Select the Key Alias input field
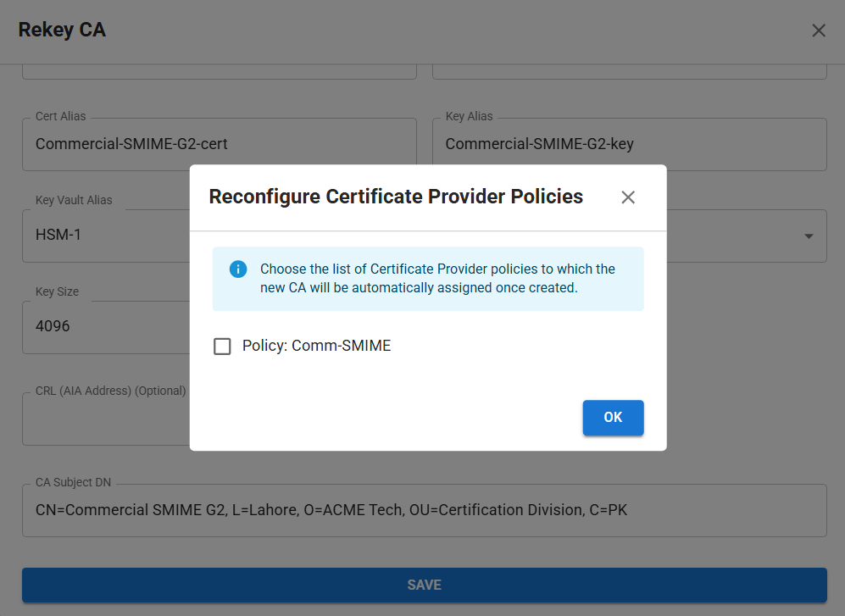The image size is (845, 616). (x=629, y=144)
